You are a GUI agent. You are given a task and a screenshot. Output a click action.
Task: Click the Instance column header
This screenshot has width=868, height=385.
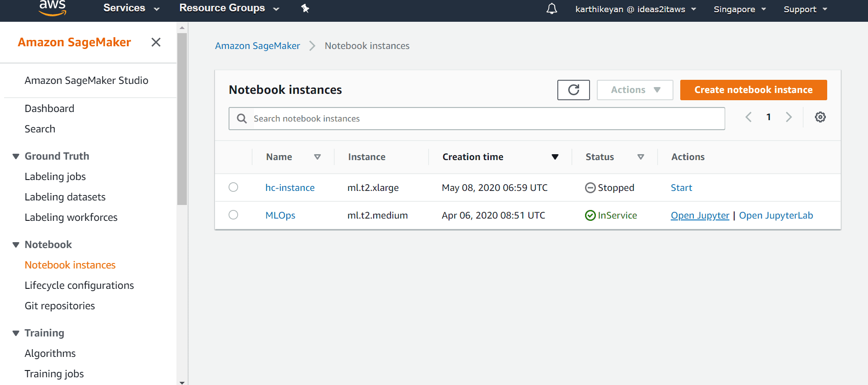(x=366, y=157)
